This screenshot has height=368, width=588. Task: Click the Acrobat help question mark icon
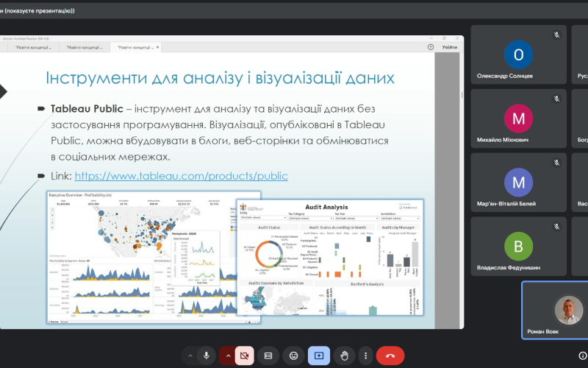pos(431,47)
